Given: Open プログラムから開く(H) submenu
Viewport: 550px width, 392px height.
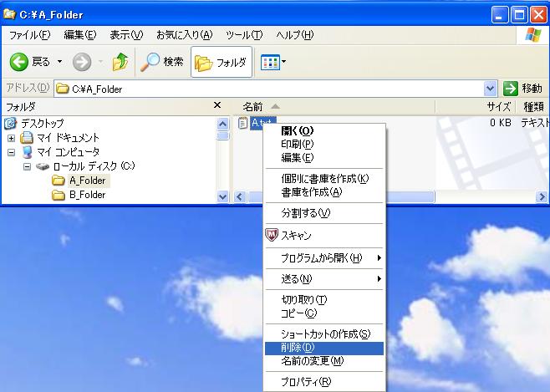Looking at the screenshot, I should click(x=324, y=258).
